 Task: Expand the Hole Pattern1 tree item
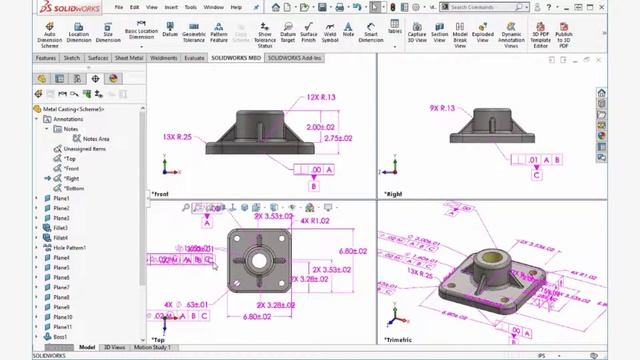[x=36, y=247]
